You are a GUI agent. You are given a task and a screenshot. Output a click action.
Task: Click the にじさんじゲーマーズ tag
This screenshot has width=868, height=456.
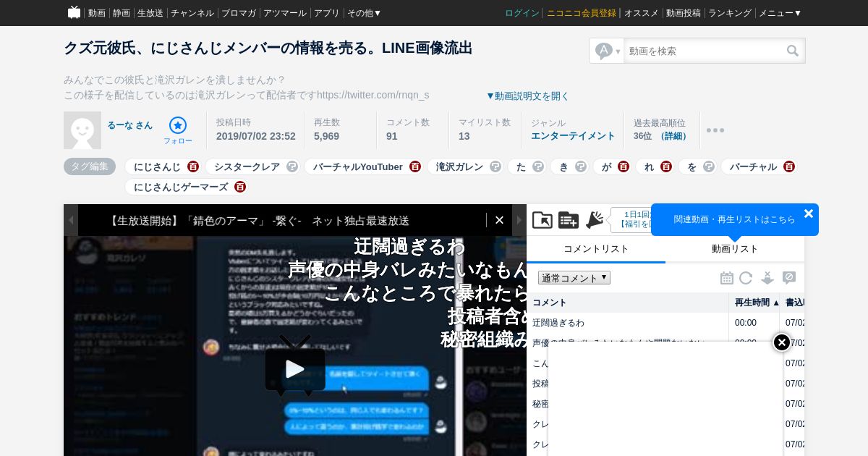(181, 187)
